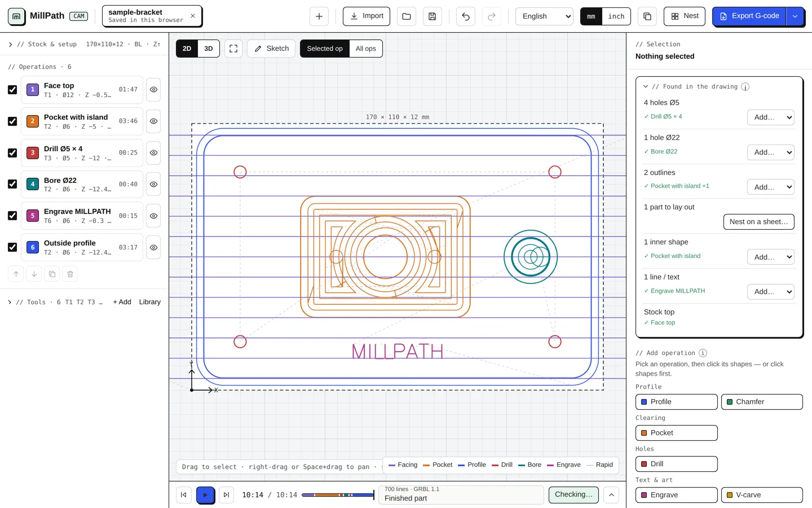Toggle visibility of the Bore Ø22 toolpath

point(153,184)
